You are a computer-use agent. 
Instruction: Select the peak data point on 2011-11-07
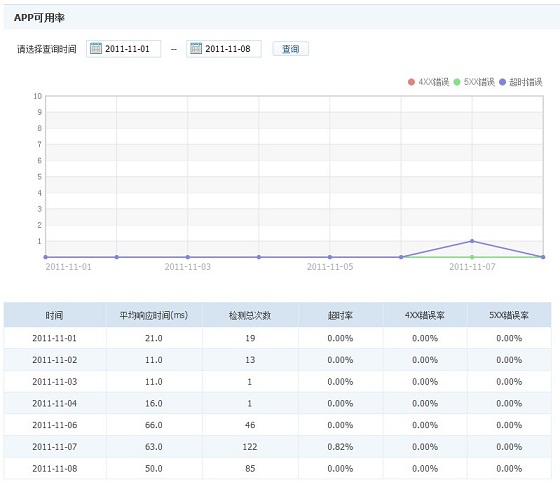(472, 241)
